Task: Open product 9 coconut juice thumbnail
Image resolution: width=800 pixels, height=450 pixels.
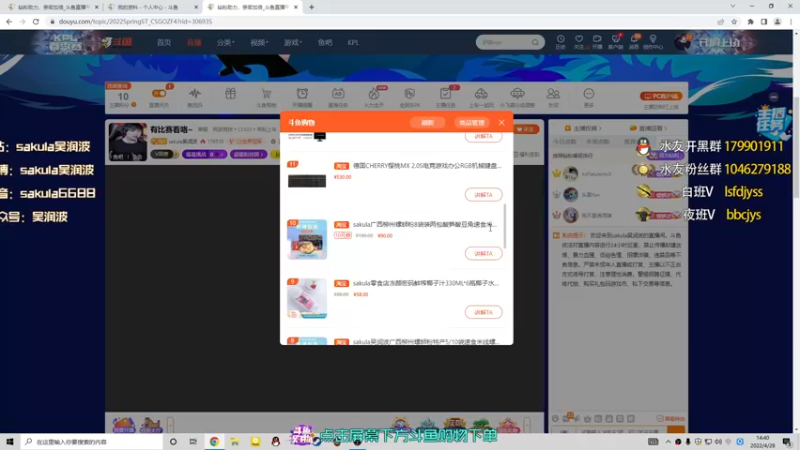Action: (307, 298)
